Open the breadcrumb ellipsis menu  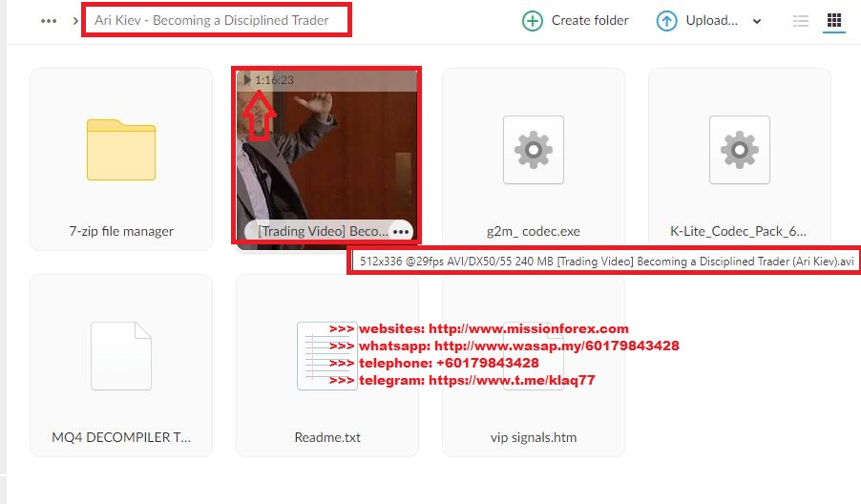[x=49, y=21]
